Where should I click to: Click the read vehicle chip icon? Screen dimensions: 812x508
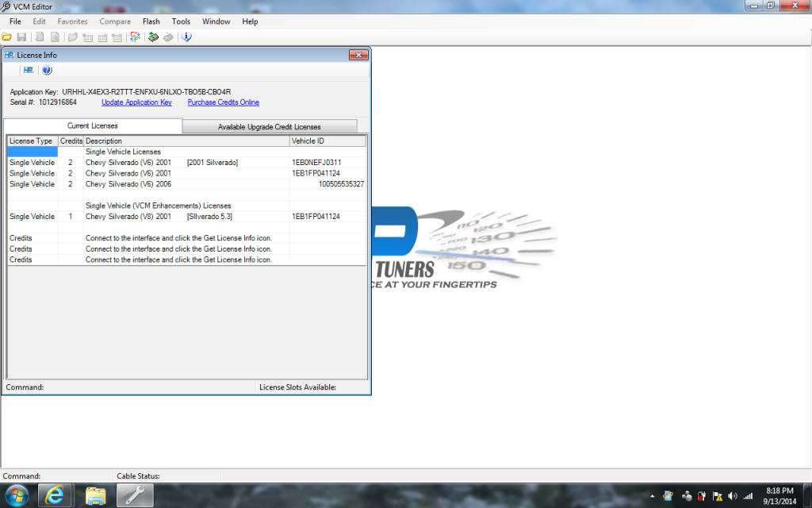(x=153, y=37)
